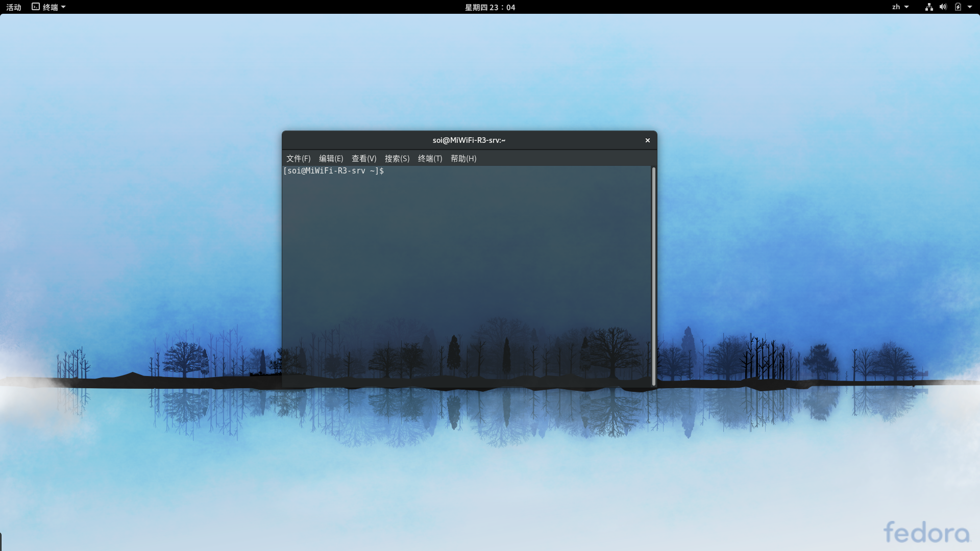
Task: Click the 活动 activities button
Action: [x=14, y=7]
